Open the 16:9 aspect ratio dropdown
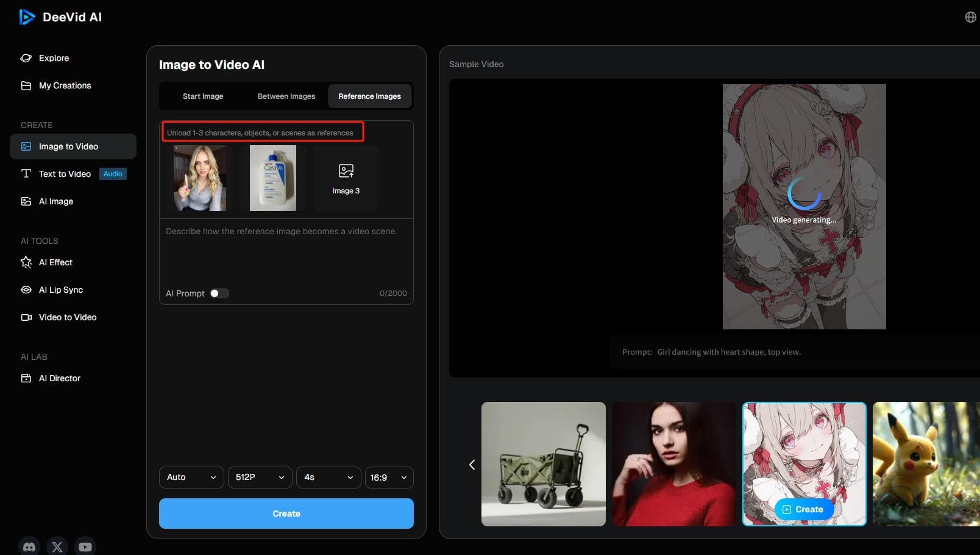980x555 pixels. point(389,478)
